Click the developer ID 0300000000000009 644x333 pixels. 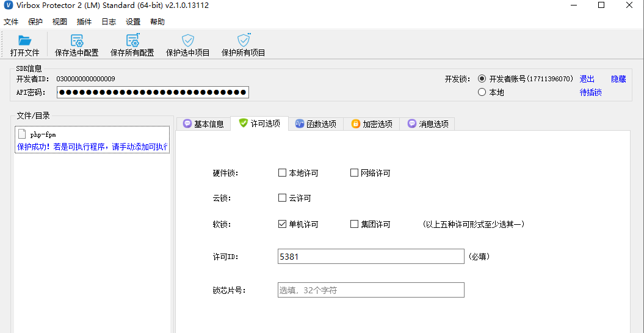[x=85, y=79]
